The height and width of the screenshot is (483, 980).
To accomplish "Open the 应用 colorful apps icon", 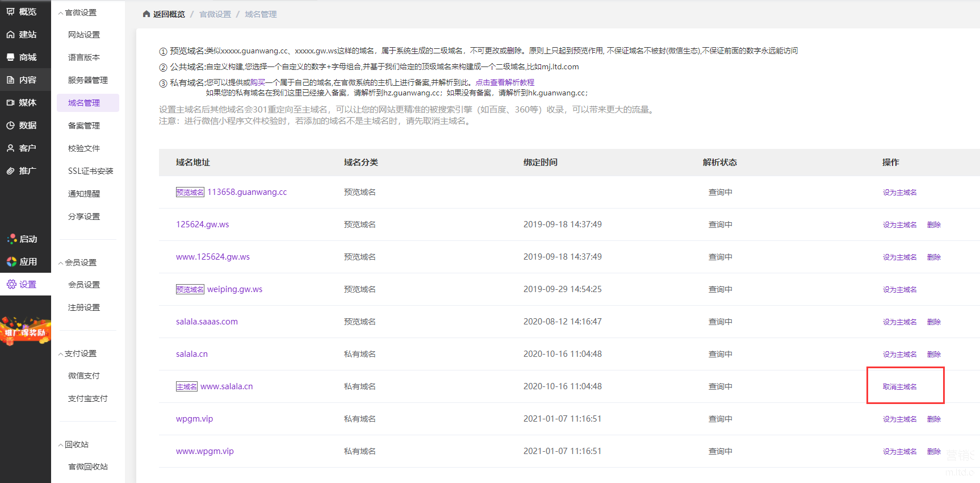I will 11,262.
